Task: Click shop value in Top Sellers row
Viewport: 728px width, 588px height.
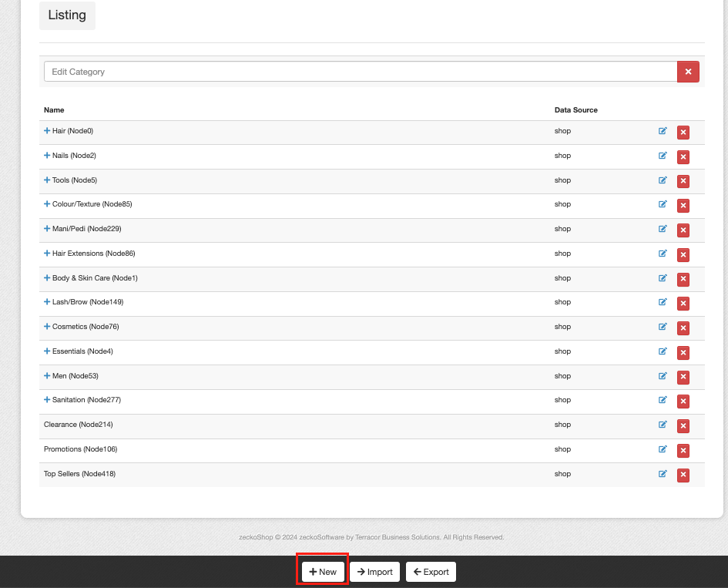Action: point(562,474)
